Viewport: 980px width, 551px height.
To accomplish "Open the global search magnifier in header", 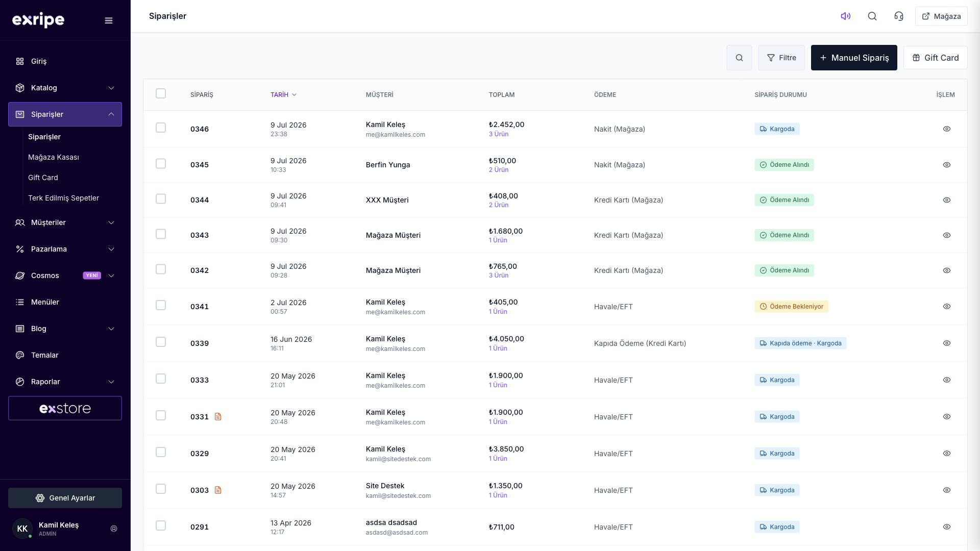I will pos(872,16).
